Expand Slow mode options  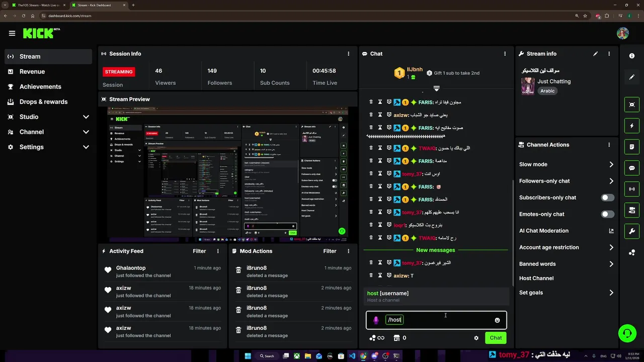[x=611, y=164]
